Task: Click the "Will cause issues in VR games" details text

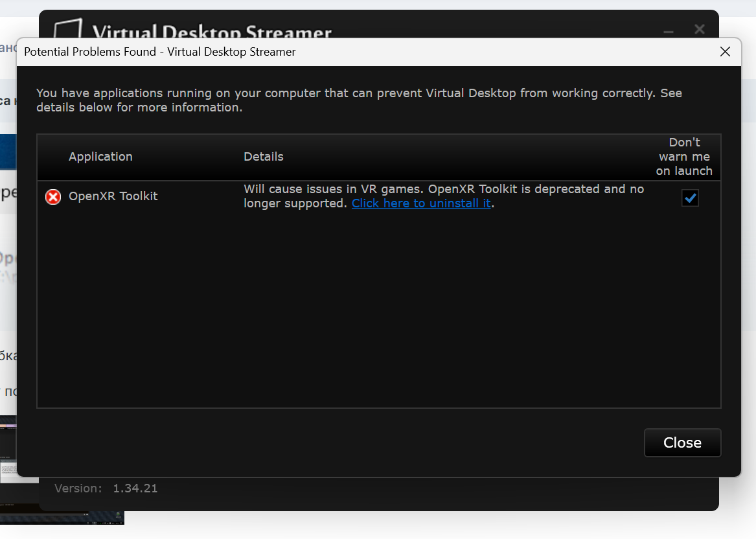Action: 444,196
